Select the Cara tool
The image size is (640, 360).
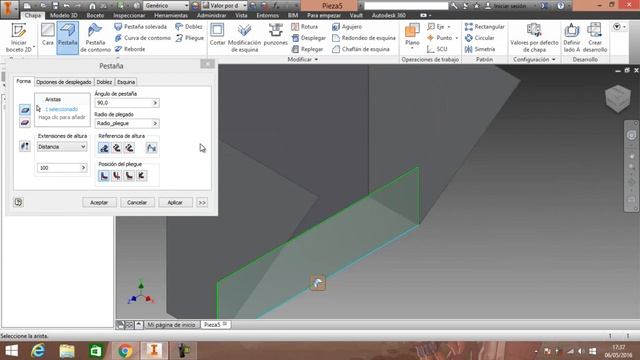[48, 34]
